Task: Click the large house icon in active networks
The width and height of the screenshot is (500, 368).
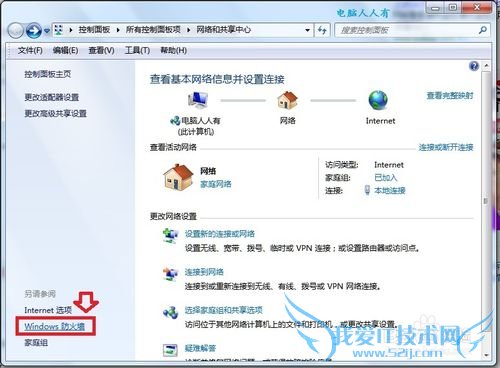Action: coord(178,177)
